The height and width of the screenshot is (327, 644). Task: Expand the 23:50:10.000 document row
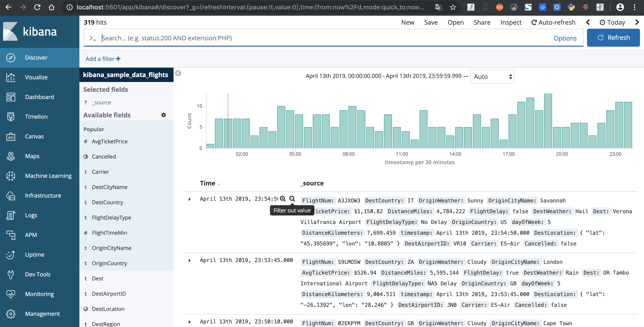[x=189, y=322]
